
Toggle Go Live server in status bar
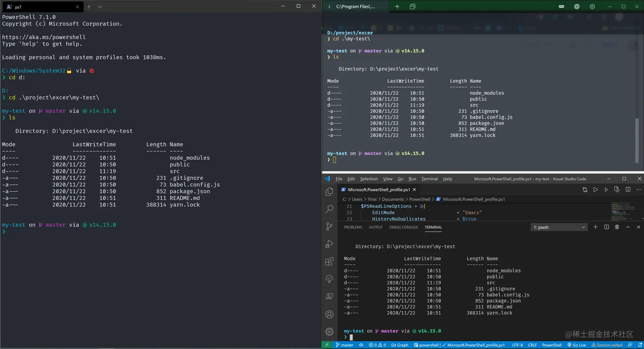(x=577, y=345)
